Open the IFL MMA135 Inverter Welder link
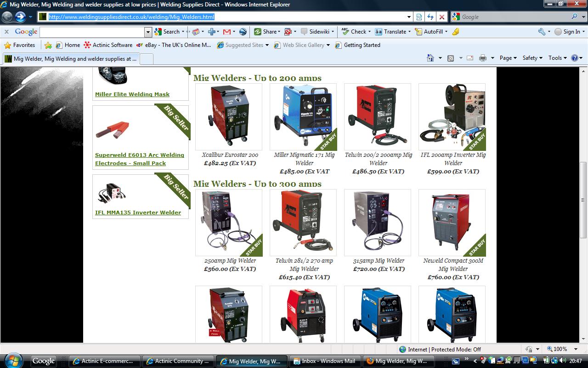The image size is (588, 368). pos(138,213)
